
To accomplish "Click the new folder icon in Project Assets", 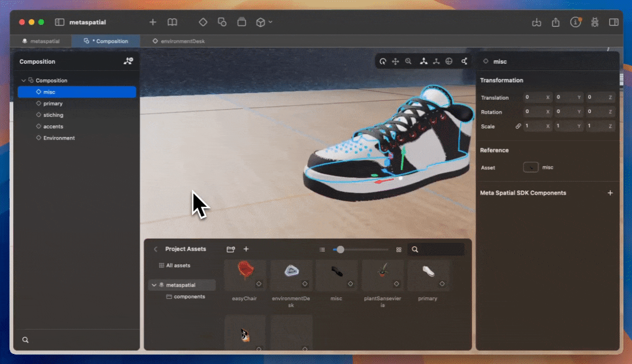I will [231, 249].
